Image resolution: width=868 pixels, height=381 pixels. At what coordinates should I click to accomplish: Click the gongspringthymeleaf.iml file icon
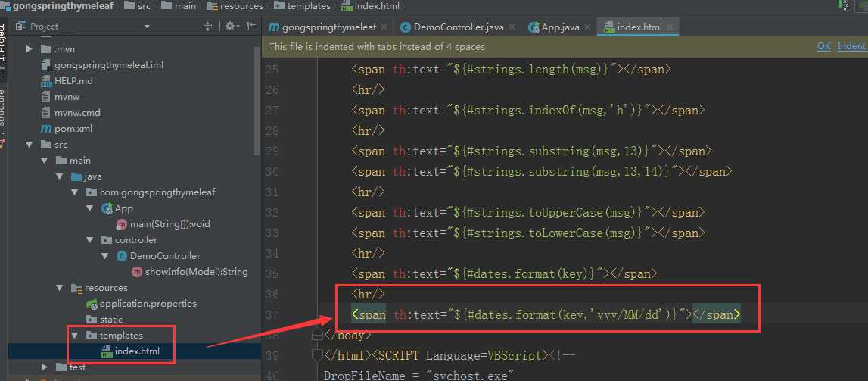click(46, 65)
